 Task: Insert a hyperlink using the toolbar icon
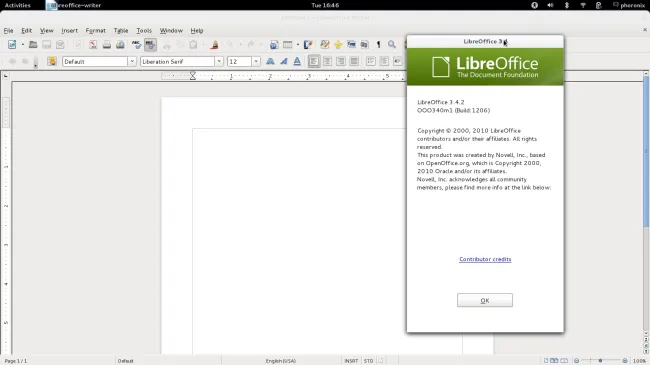(274, 44)
